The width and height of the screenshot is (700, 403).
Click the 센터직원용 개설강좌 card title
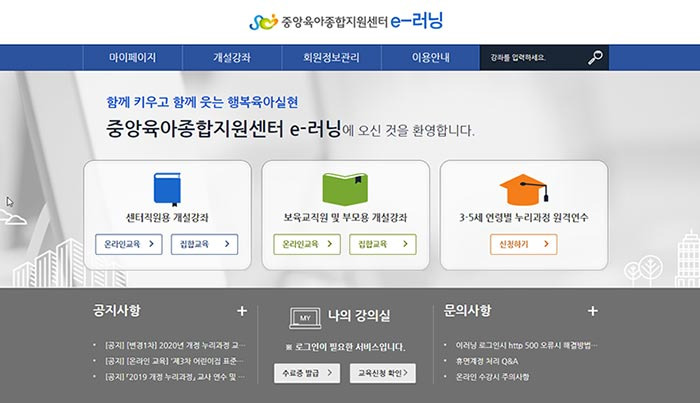click(167, 218)
